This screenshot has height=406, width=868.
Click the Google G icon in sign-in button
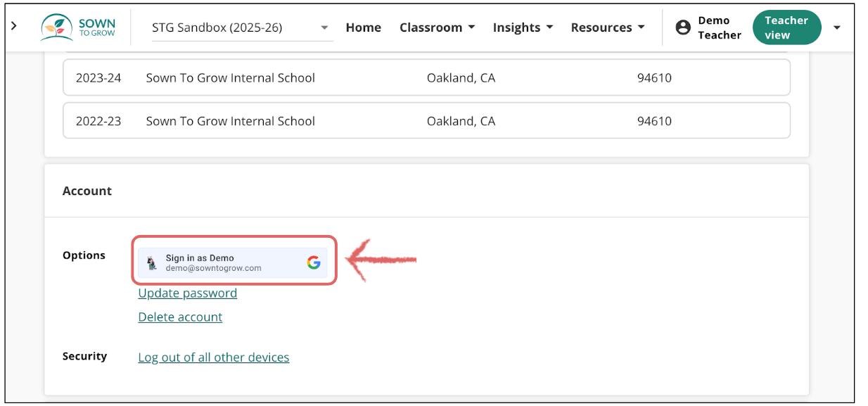tap(314, 262)
